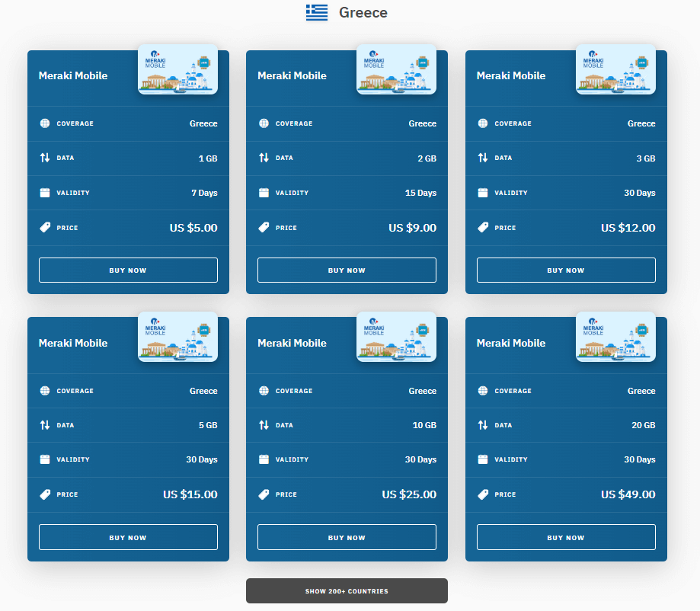Buy the 1 GB 7 Days plan
This screenshot has height=611, width=700.
tap(128, 270)
